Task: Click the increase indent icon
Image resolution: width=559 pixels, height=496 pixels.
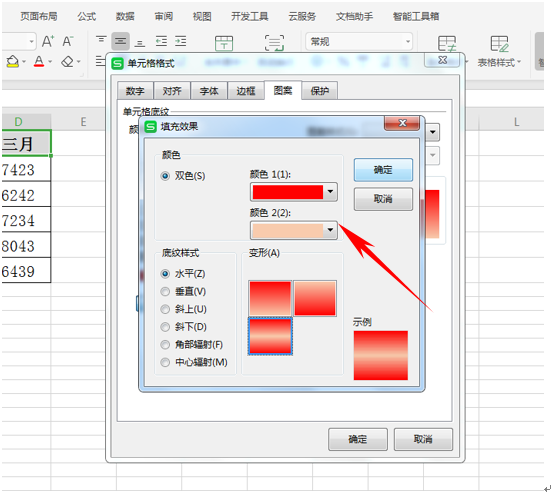Action: [180, 41]
